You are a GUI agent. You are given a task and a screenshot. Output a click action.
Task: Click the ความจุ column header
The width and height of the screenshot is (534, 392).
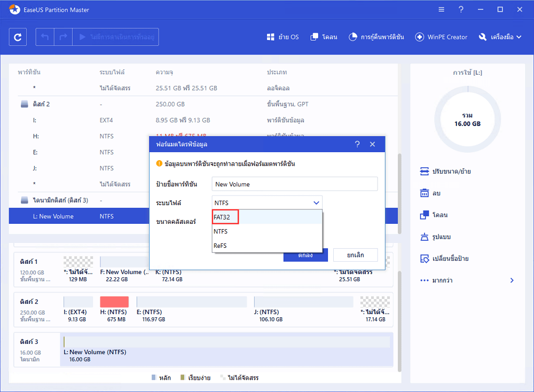pos(164,72)
